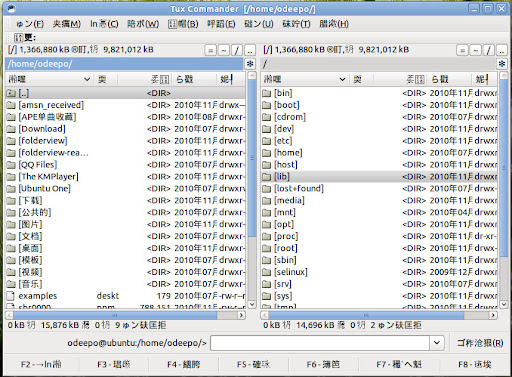Click the folder icon of bin
The image size is (512, 377).
(x=267, y=93)
